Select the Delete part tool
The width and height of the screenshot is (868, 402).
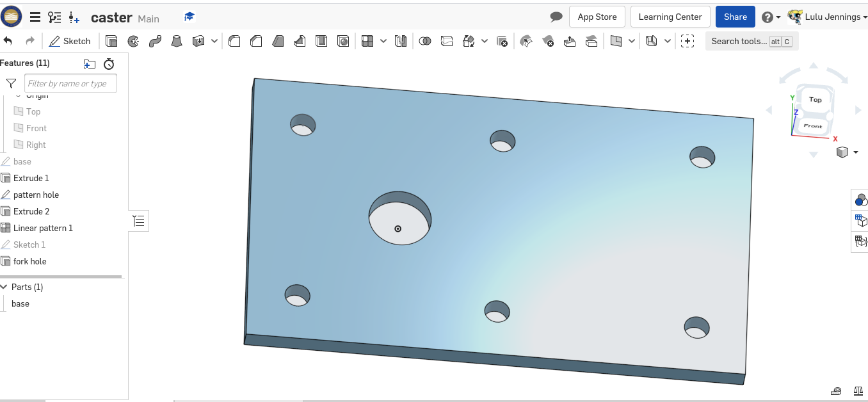(502, 41)
